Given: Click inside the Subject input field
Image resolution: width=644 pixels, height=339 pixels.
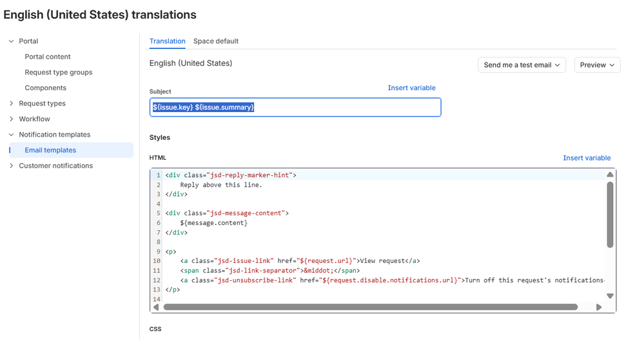Looking at the screenshot, I should tap(295, 107).
